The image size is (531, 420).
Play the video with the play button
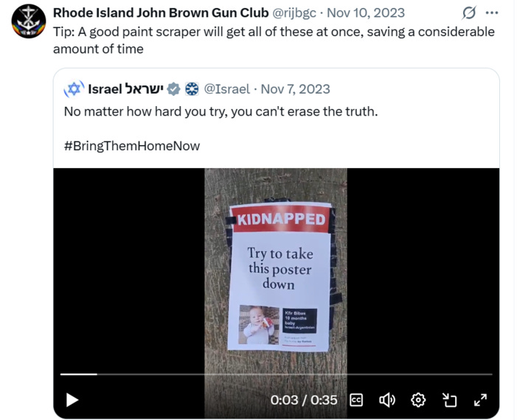72,400
